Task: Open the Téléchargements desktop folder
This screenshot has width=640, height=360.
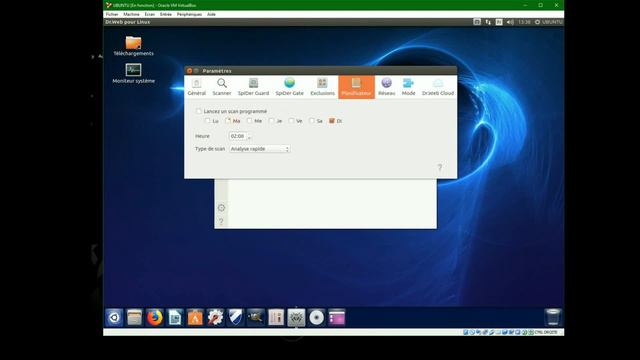Action: (x=133, y=46)
